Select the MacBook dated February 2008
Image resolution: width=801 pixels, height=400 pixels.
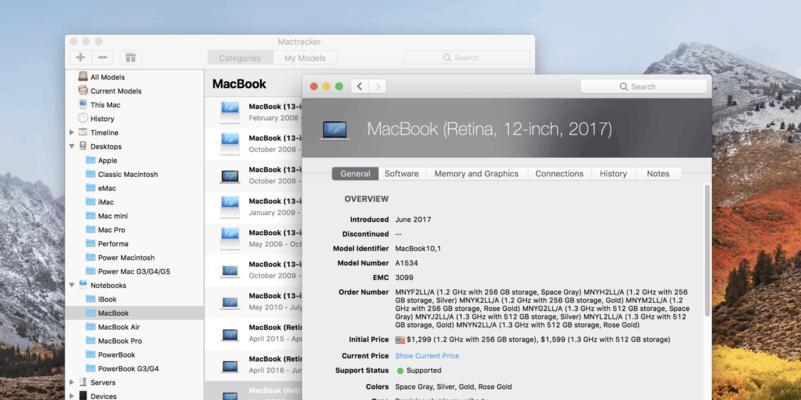[x=253, y=112]
